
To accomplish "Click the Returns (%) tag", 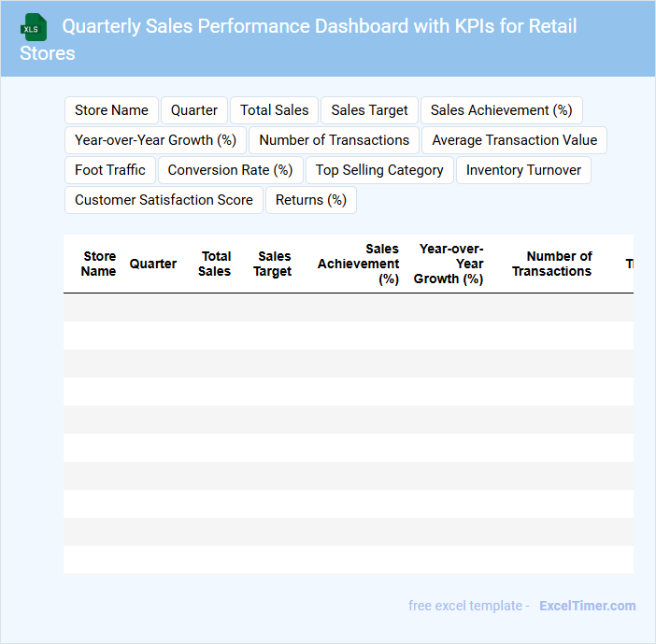I will (x=310, y=200).
